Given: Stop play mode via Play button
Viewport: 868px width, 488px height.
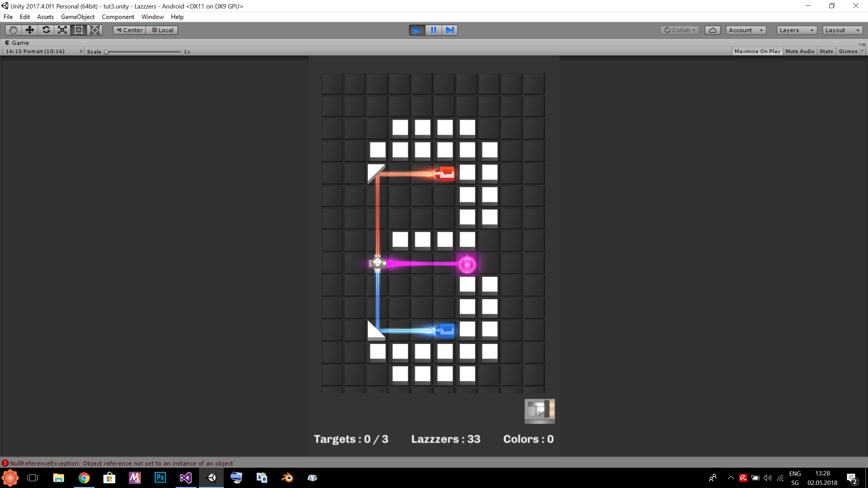Looking at the screenshot, I should coord(417,30).
